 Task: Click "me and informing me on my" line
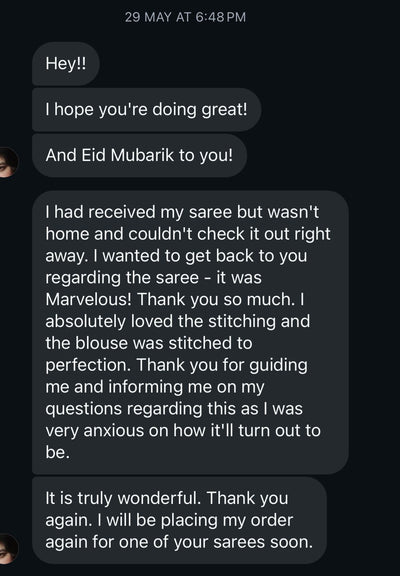pyautogui.click(x=155, y=387)
